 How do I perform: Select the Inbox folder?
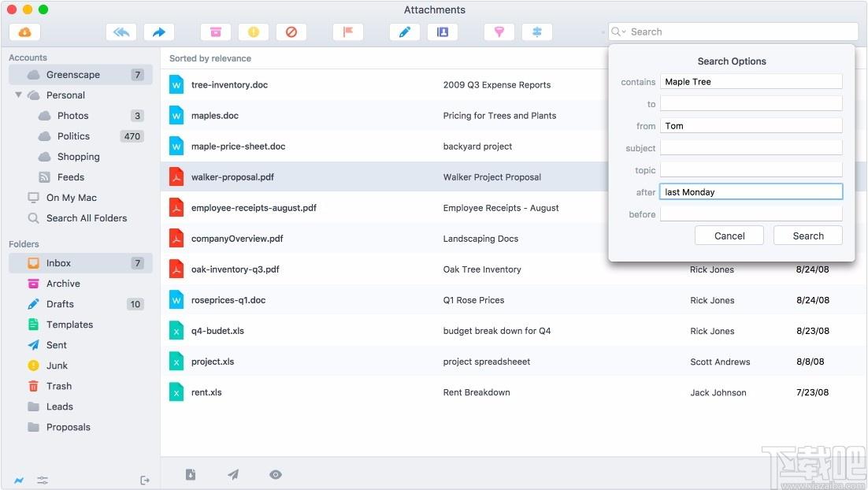point(81,263)
